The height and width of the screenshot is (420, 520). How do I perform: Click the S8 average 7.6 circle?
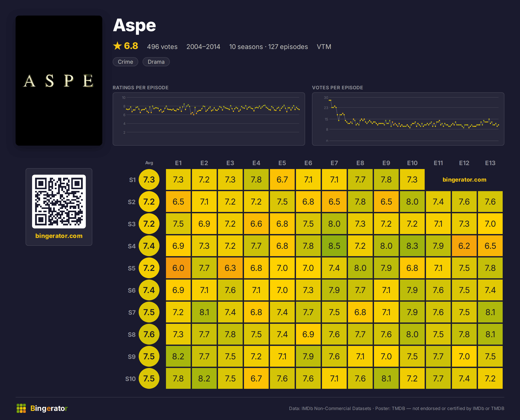click(149, 334)
